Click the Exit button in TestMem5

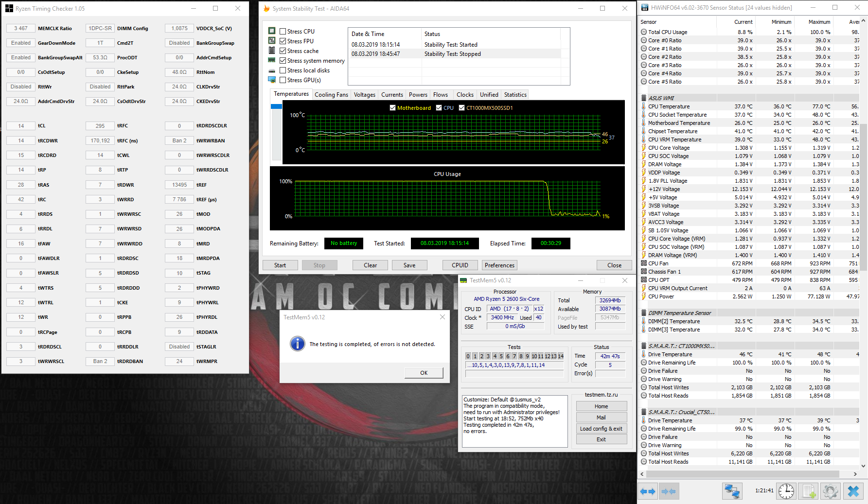pyautogui.click(x=601, y=439)
